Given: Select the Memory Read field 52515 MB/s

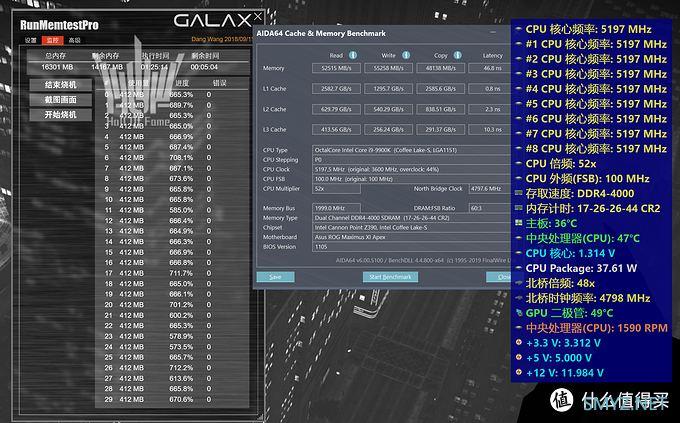Looking at the screenshot, I should click(336, 68).
